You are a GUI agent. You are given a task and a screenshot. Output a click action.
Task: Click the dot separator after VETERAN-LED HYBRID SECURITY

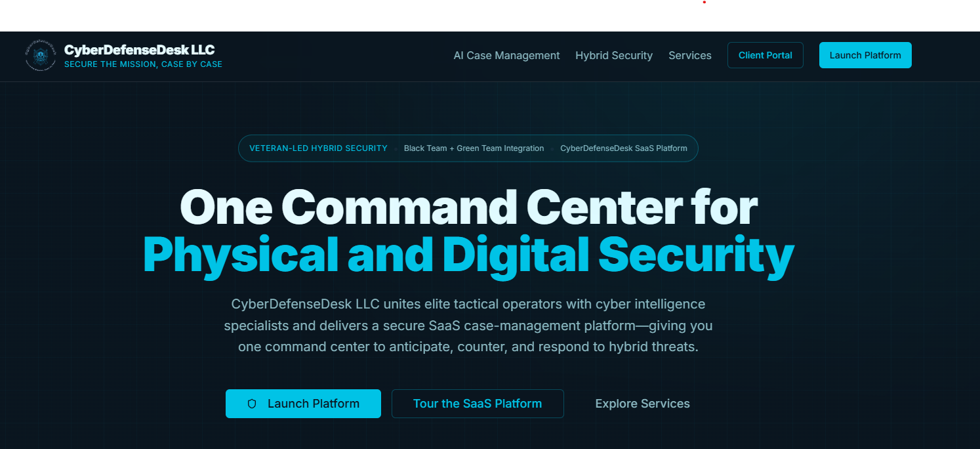pos(396,148)
